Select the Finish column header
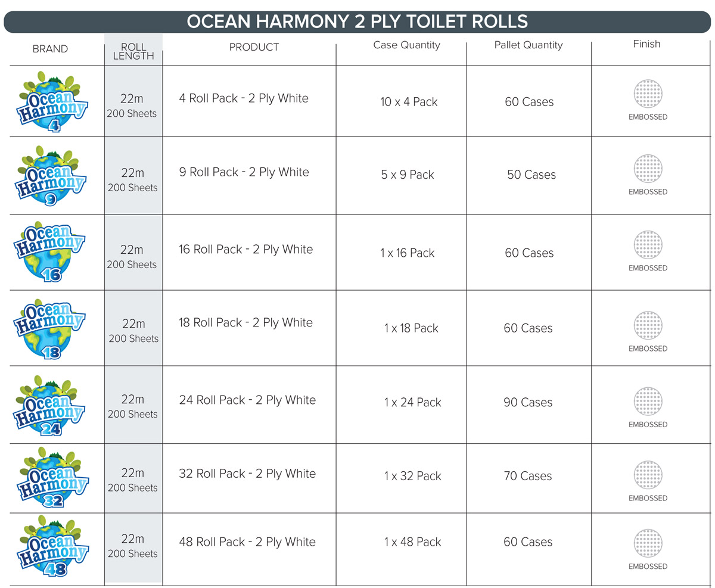 [646, 44]
